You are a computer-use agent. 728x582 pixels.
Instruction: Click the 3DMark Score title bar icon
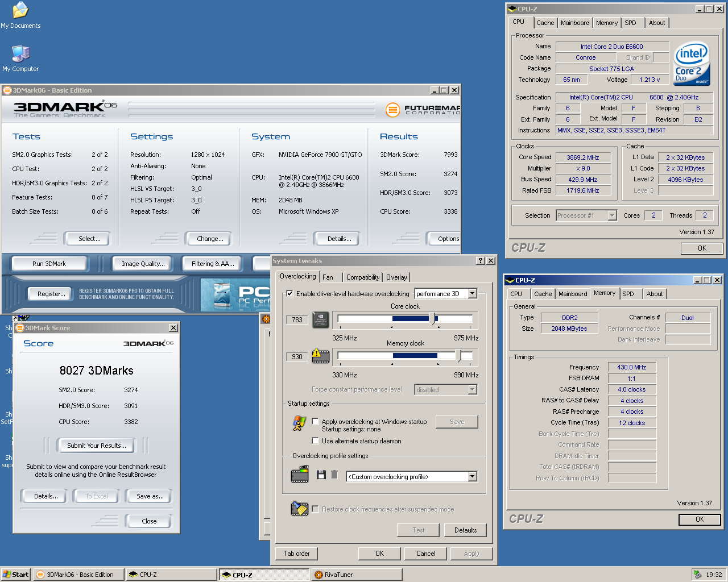pyautogui.click(x=20, y=328)
